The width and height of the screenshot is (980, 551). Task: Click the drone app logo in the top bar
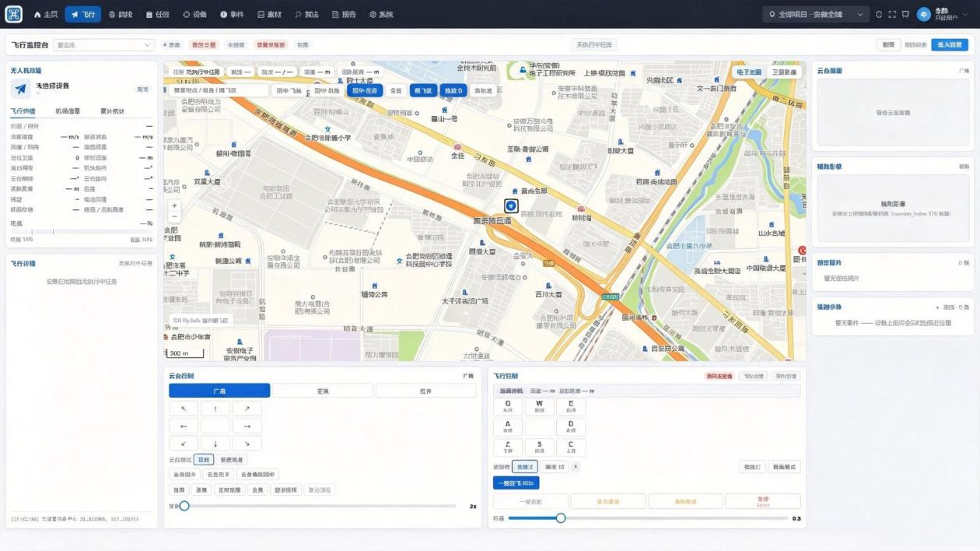coord(14,14)
